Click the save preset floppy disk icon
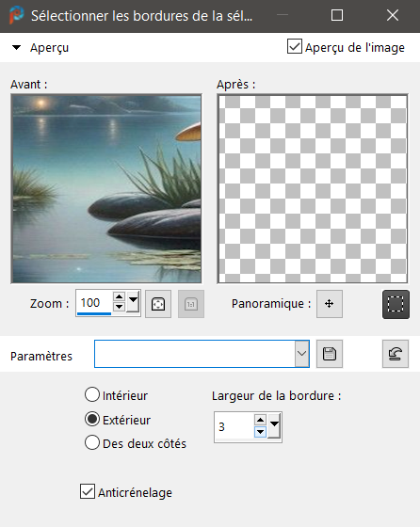The width and height of the screenshot is (420, 527). click(x=330, y=354)
